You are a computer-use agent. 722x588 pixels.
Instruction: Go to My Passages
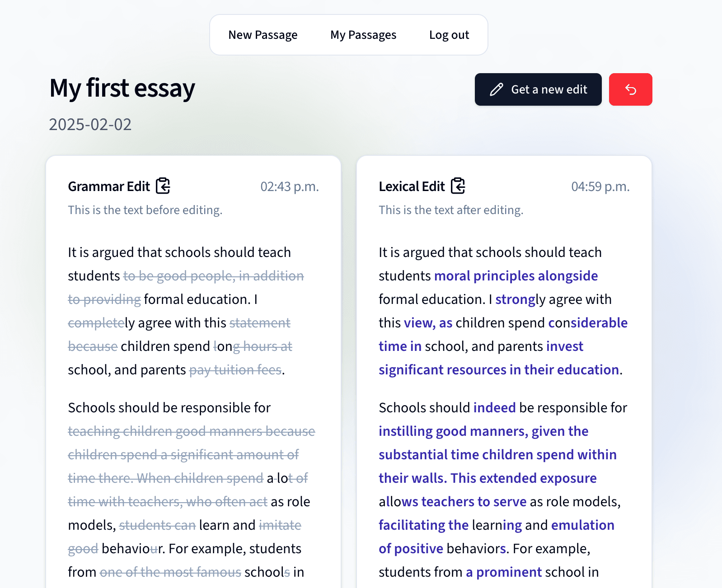(x=363, y=35)
